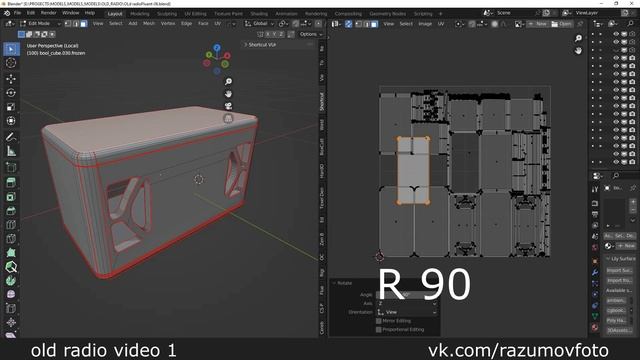Switch perspective/orthographic grid gizmo icon
The width and height of the screenshot is (640, 360).
click(228, 118)
